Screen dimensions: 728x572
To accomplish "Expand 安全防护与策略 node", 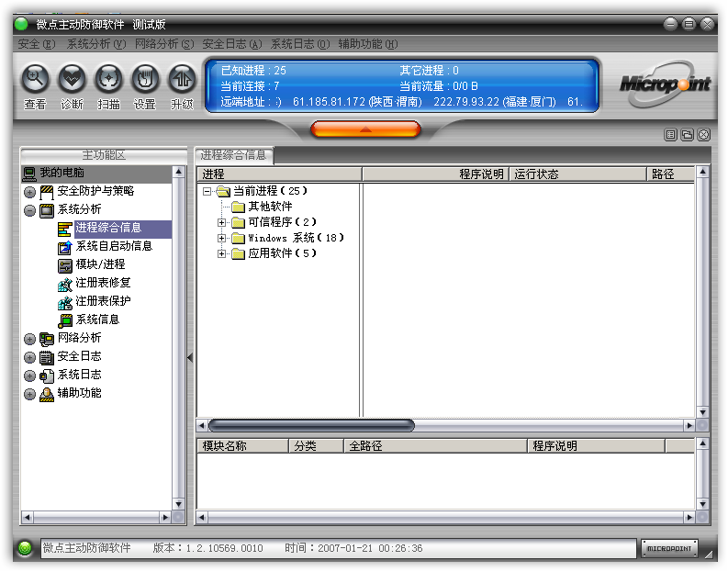I will click(x=29, y=192).
